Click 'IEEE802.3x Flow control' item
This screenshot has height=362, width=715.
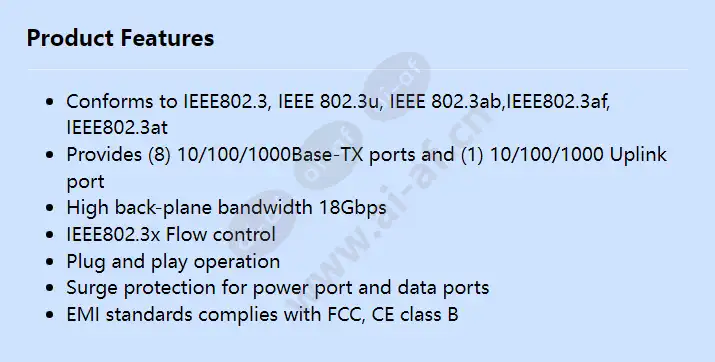(x=171, y=234)
